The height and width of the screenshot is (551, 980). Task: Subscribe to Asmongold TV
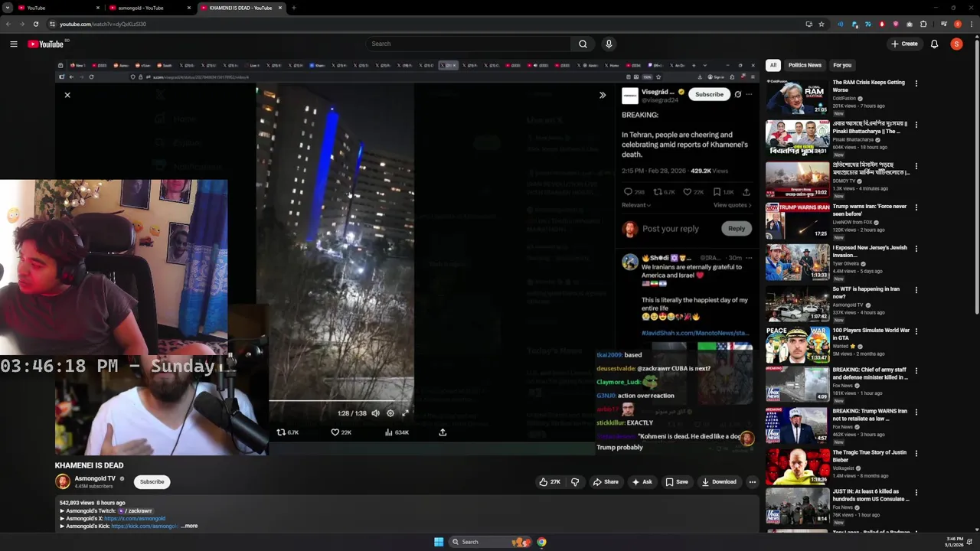pos(152,481)
